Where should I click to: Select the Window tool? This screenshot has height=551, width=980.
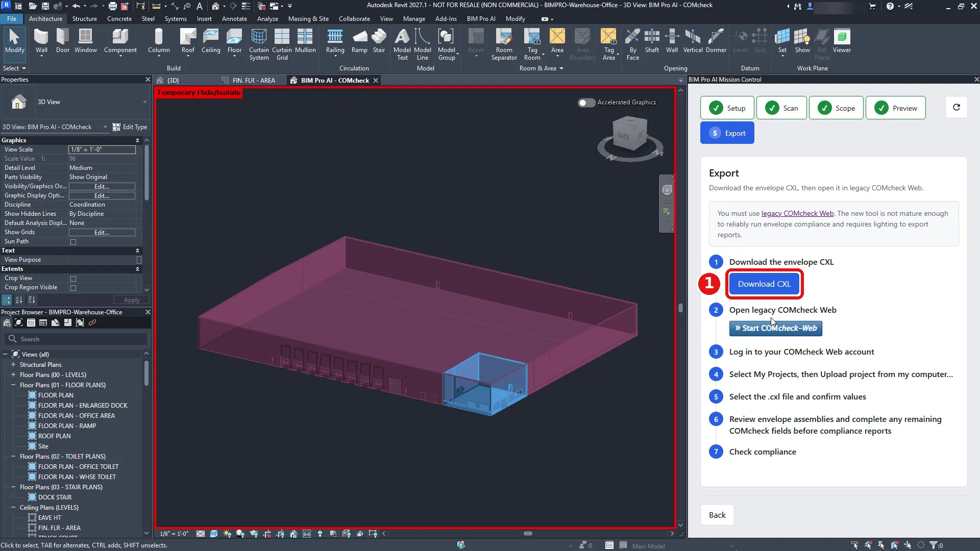tap(85, 41)
